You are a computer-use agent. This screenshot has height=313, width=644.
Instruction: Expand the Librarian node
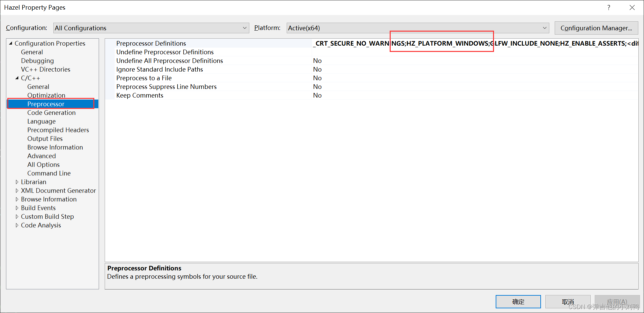pos(17,182)
